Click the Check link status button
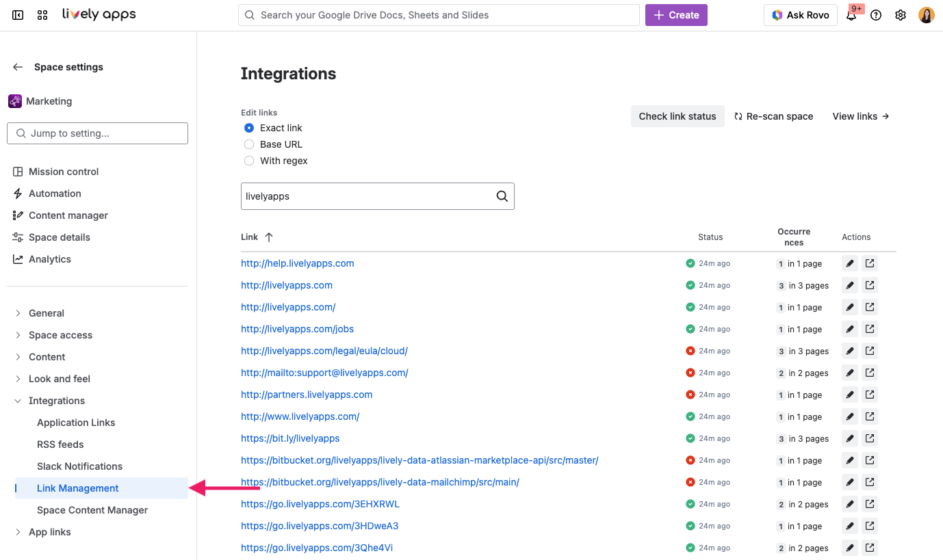 click(x=677, y=116)
